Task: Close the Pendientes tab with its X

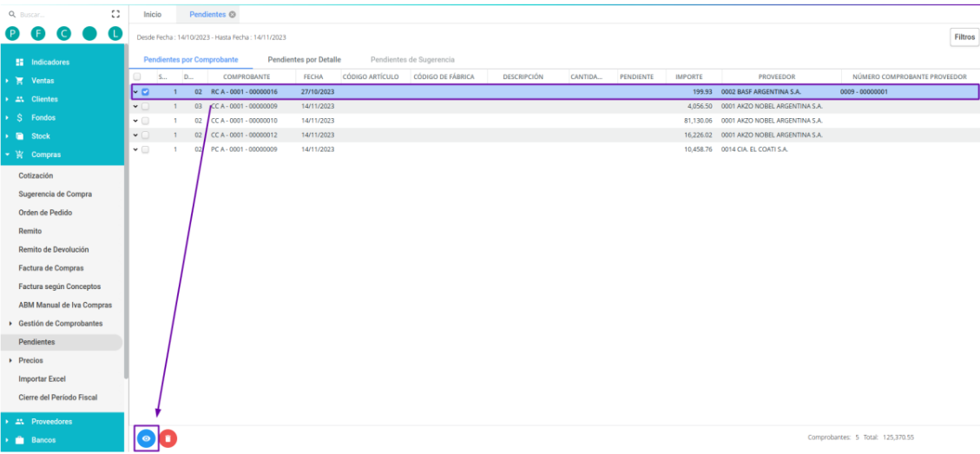Action: click(233, 15)
